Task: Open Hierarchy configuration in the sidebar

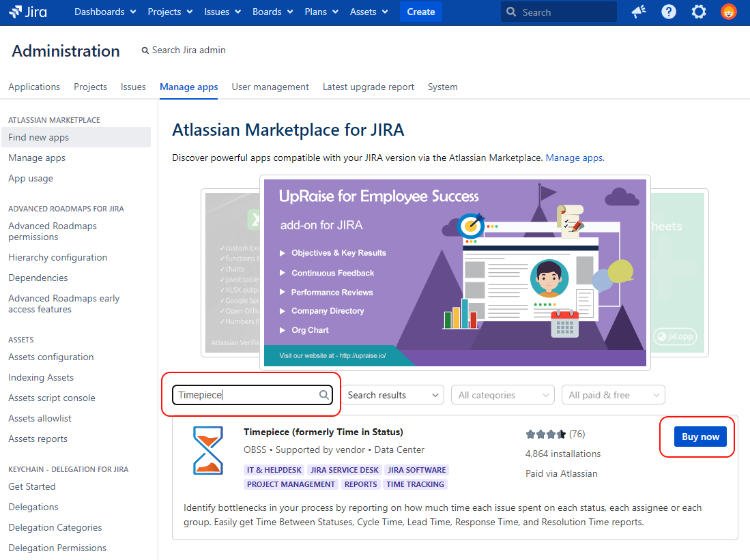Action: [58, 257]
